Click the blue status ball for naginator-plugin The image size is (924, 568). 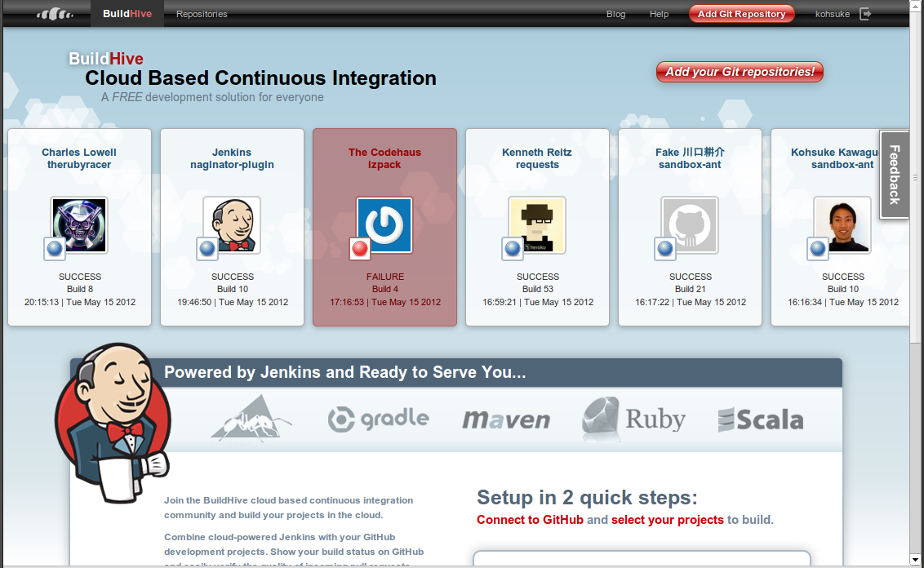[x=207, y=249]
